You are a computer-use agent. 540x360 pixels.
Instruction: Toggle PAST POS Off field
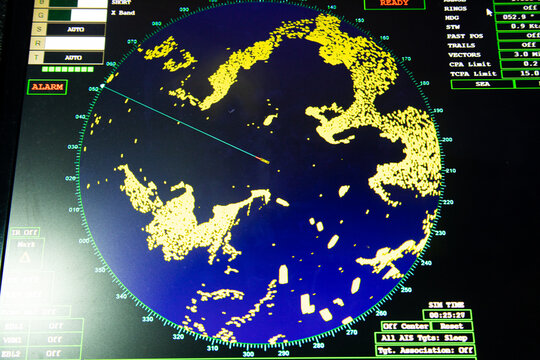pyautogui.click(x=519, y=35)
